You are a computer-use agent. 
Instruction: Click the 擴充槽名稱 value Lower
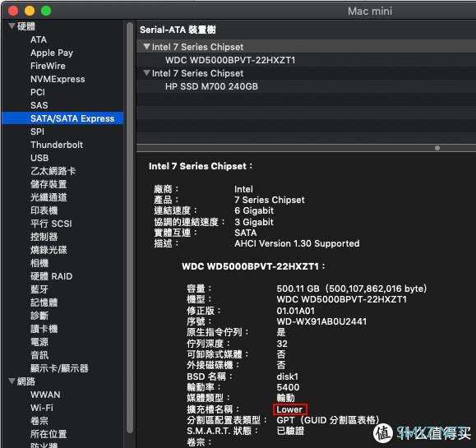pyautogui.click(x=289, y=409)
